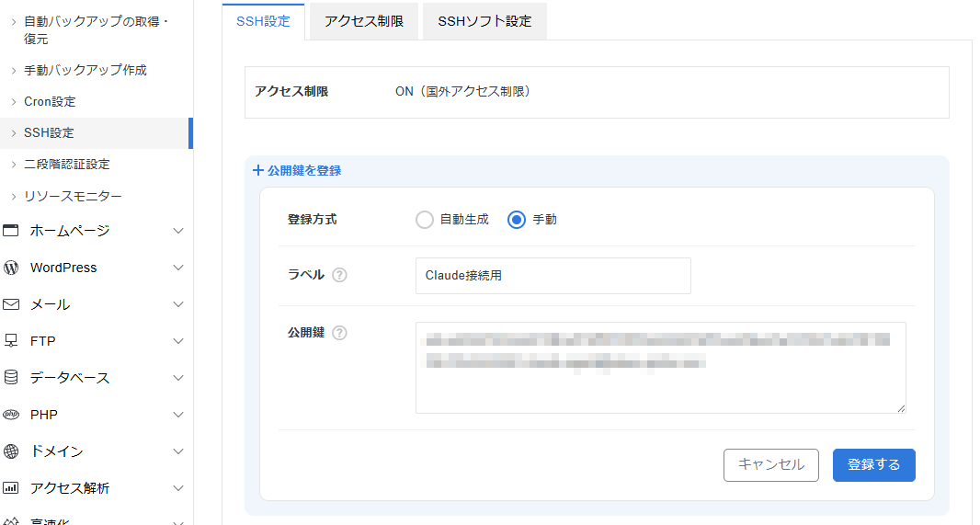This screenshot has height=525, width=980.
Task: Expand the データベース menu chevron
Action: [x=178, y=378]
